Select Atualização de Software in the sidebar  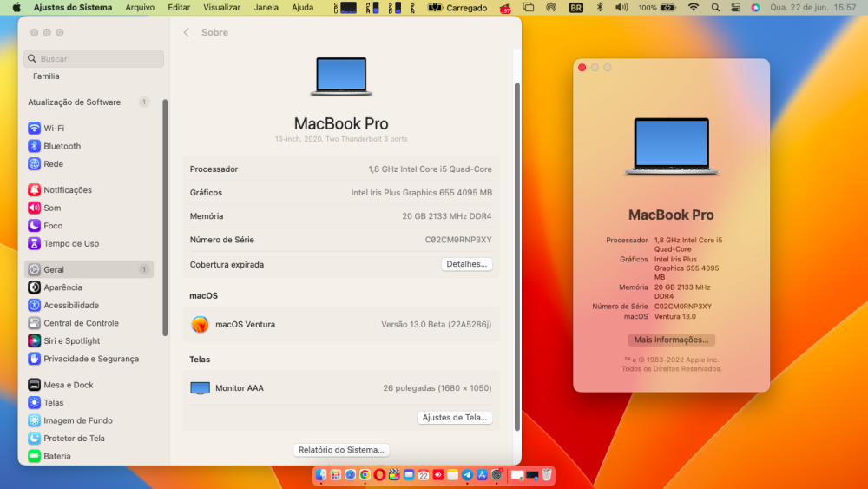(89, 102)
